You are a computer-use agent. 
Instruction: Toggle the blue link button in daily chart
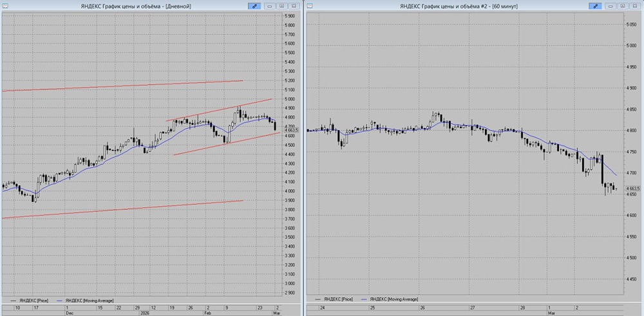tap(254, 6)
